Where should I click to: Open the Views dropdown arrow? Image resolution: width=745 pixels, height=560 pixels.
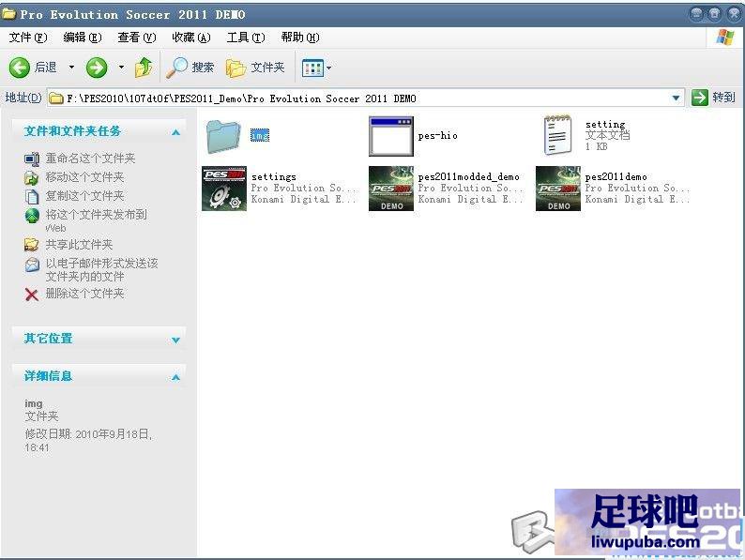pos(328,68)
